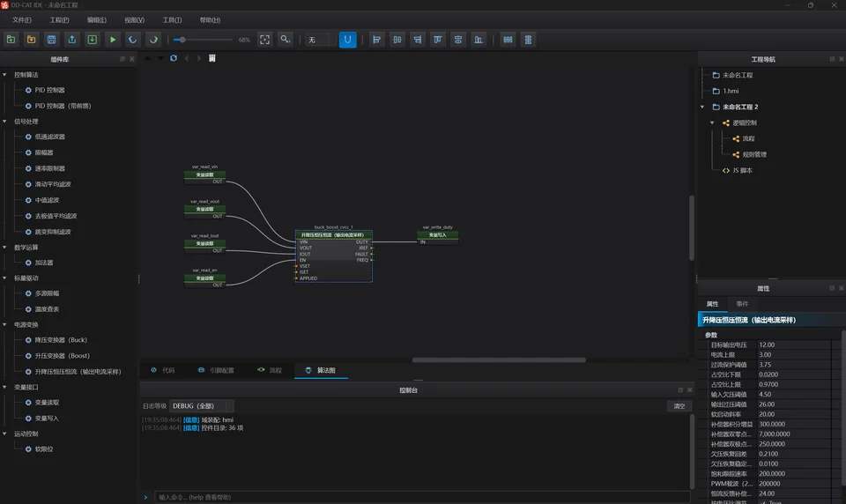
Task: Click the blue refresh icon above canvas
Action: pyautogui.click(x=174, y=58)
